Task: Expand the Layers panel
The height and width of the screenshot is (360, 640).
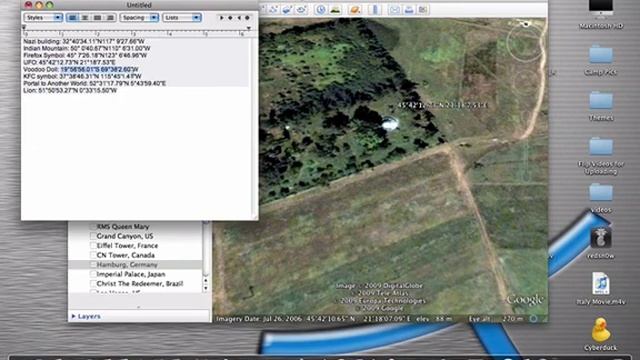Action: 73,316
